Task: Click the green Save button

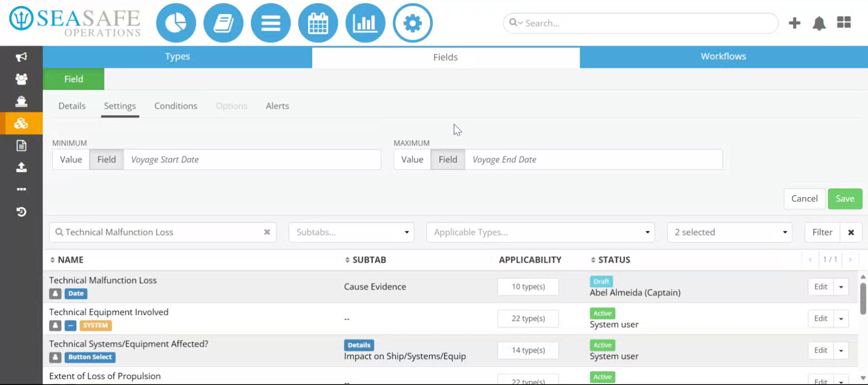Action: point(845,199)
